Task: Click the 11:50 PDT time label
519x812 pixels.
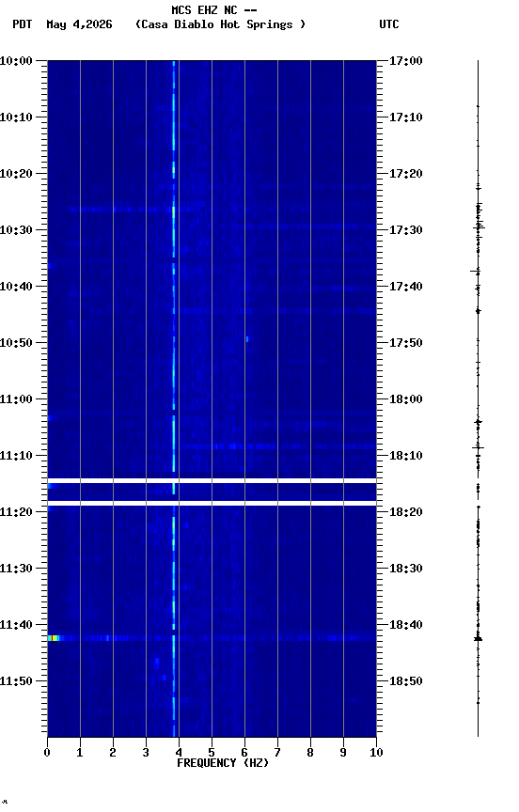Action: coord(16,681)
